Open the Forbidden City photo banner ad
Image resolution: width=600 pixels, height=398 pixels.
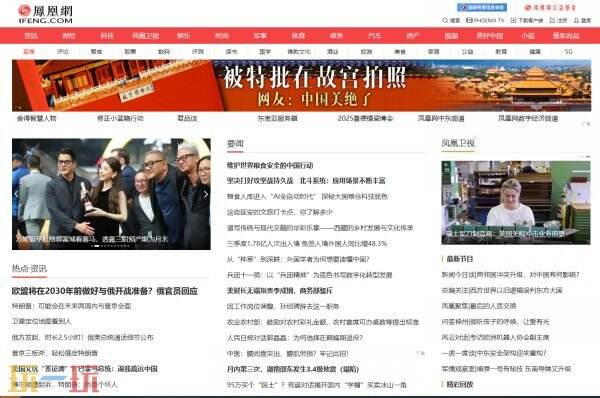(302, 85)
